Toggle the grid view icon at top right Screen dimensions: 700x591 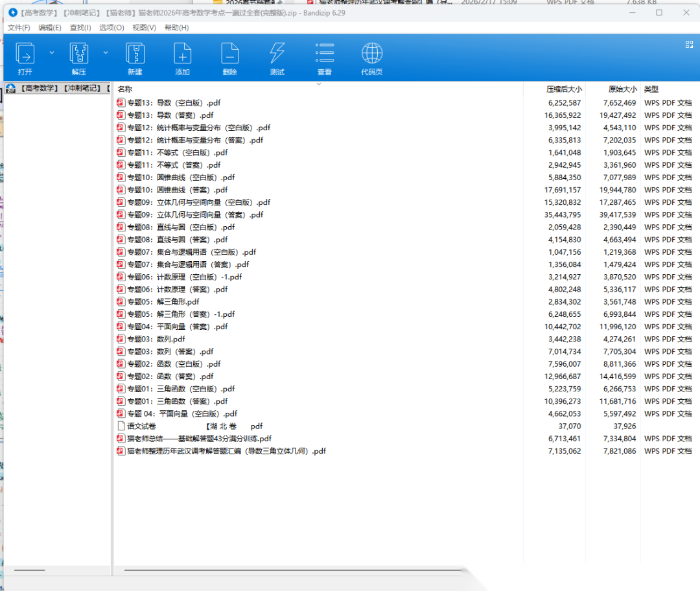[x=689, y=44]
